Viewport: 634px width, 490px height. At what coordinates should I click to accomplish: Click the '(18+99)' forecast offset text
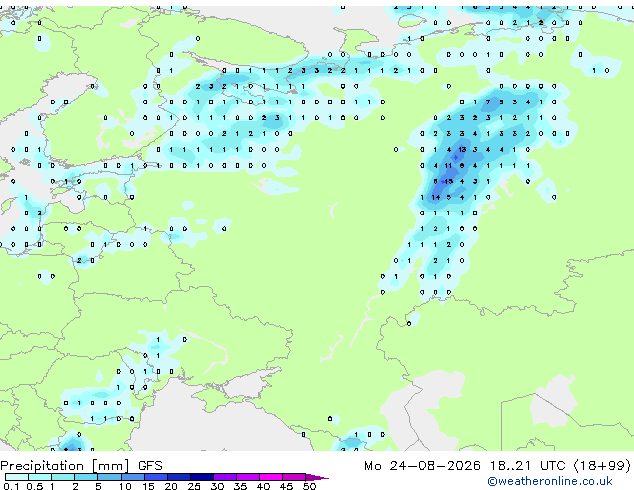pos(602,466)
